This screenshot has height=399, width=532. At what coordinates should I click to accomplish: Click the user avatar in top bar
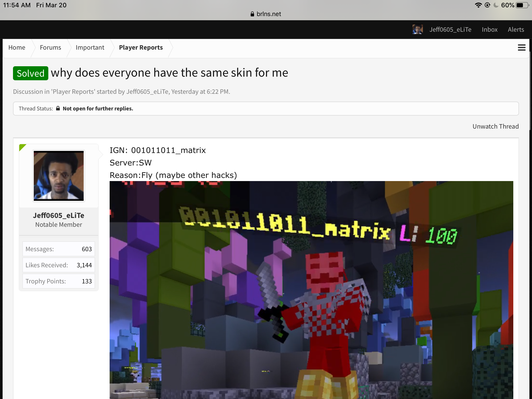417,29
